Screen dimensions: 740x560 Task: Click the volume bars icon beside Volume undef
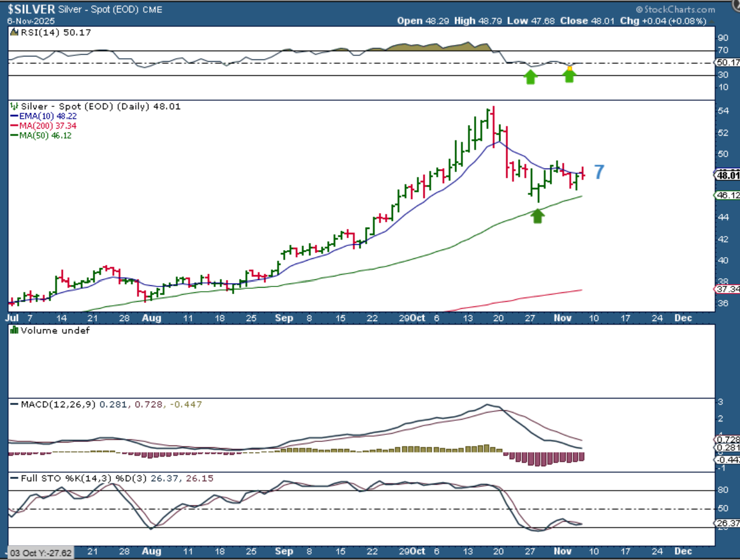[15, 330]
